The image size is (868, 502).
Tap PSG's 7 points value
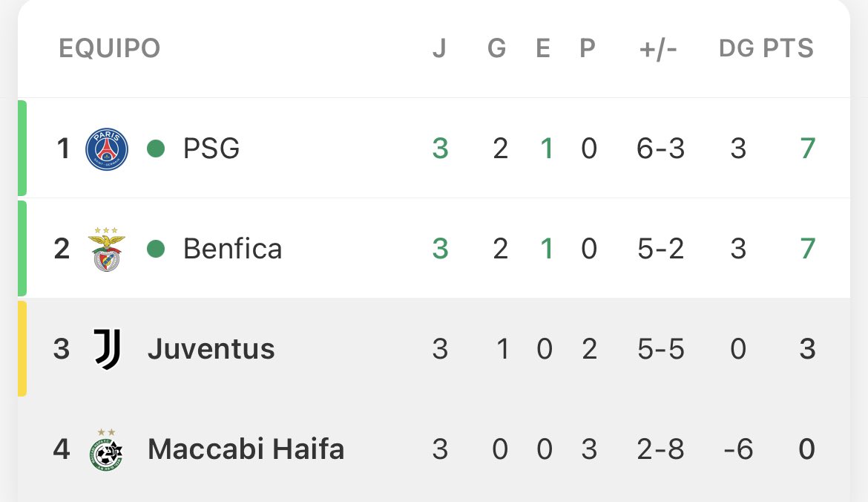(808, 149)
